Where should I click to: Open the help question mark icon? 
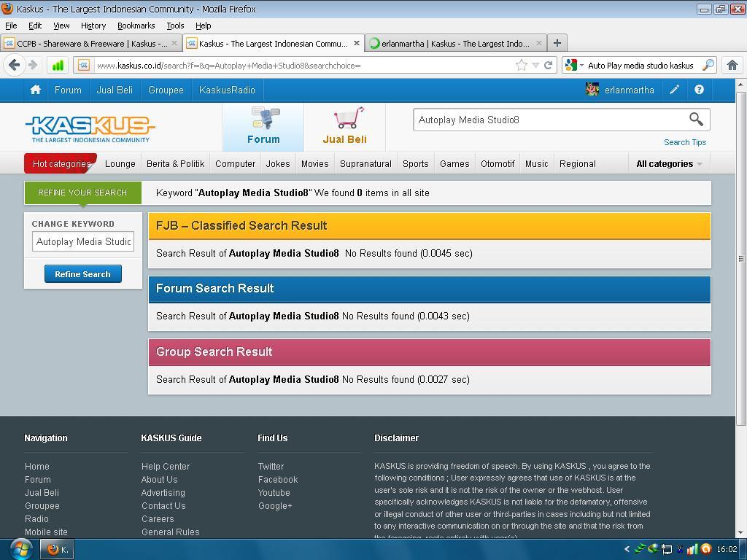(x=699, y=90)
